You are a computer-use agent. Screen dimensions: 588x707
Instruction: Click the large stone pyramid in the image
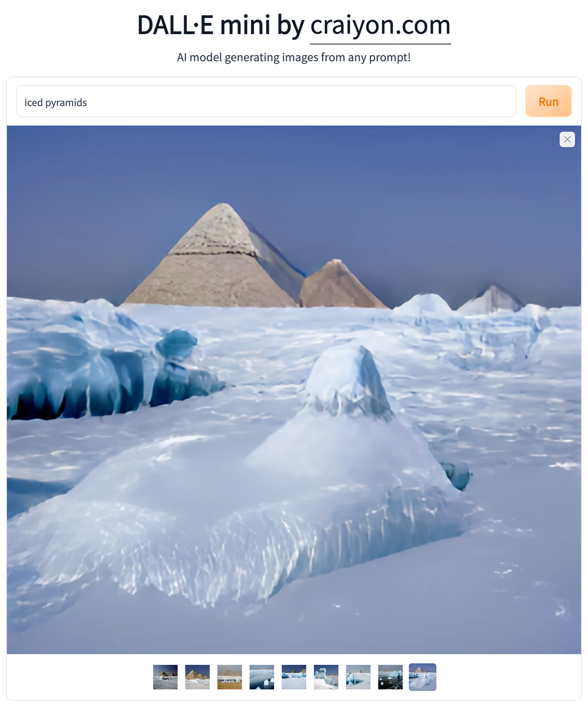(x=214, y=264)
